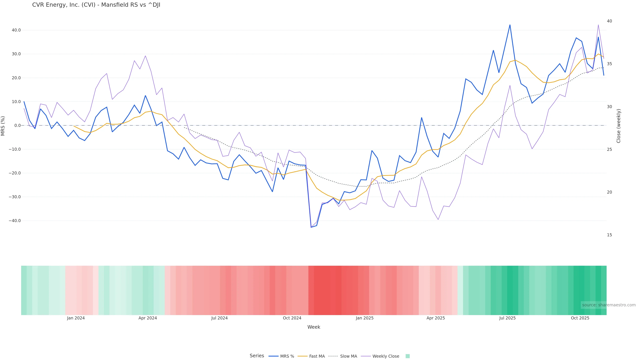
Task: Select the Apr 2024 x-axis label
Action: tap(148, 318)
